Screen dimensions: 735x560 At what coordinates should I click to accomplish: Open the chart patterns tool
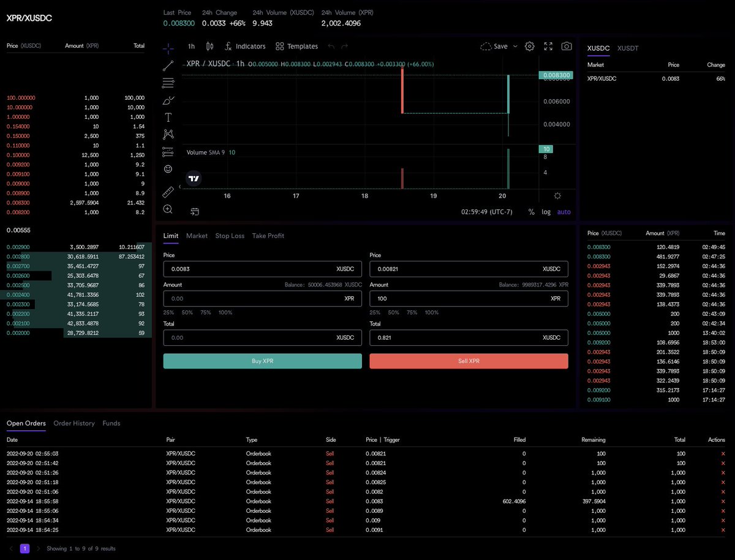[168, 134]
